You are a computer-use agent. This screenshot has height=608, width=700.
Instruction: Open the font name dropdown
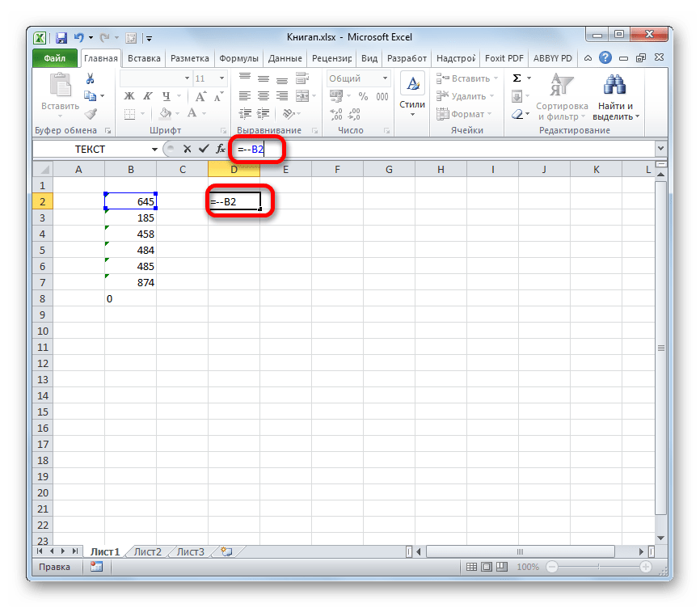click(187, 78)
